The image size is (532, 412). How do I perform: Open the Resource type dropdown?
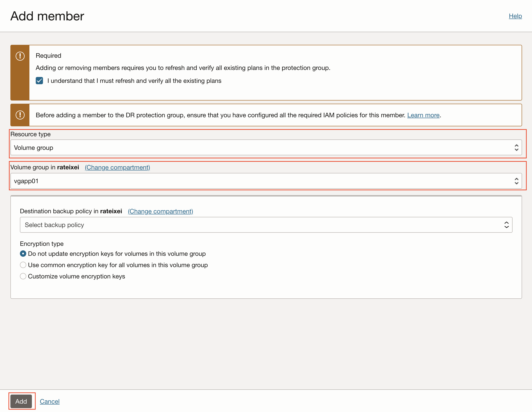(x=266, y=148)
